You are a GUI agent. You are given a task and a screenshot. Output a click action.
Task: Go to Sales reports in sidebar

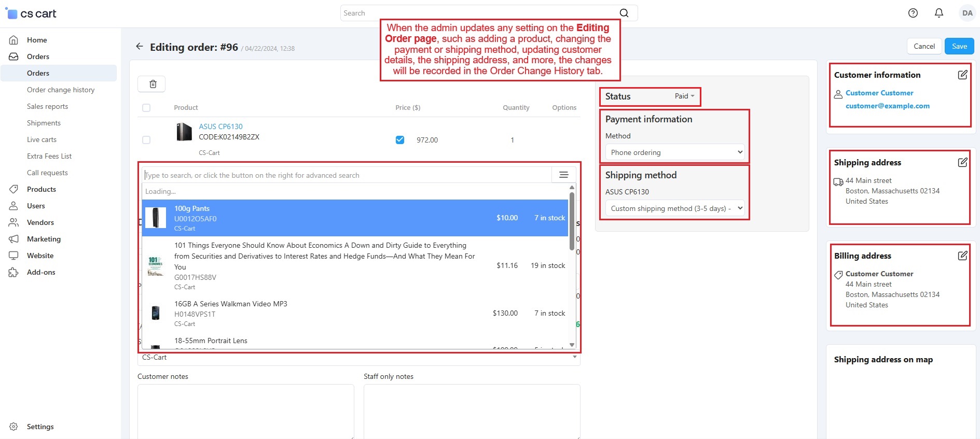[47, 106]
